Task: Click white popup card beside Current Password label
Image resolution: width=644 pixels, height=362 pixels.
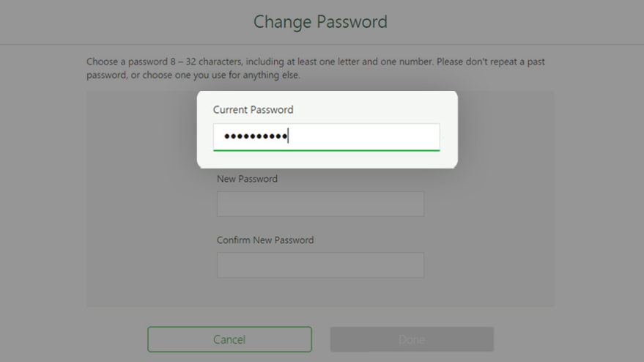Action: point(370,109)
